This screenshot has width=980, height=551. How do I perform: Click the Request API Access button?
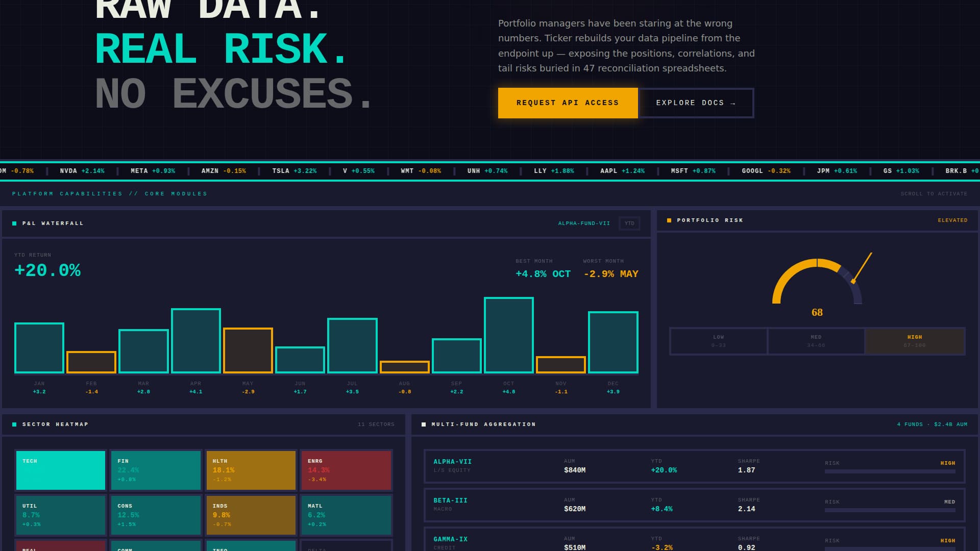pos(568,103)
